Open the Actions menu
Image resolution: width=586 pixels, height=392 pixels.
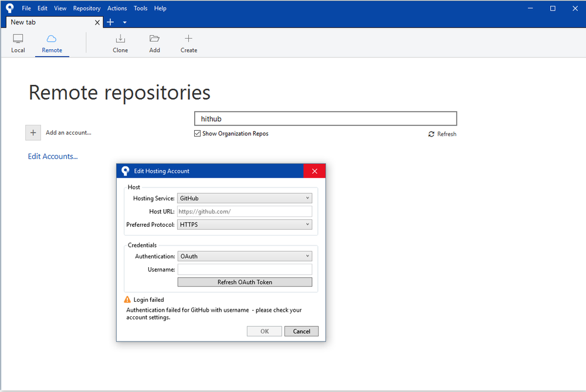pos(117,8)
